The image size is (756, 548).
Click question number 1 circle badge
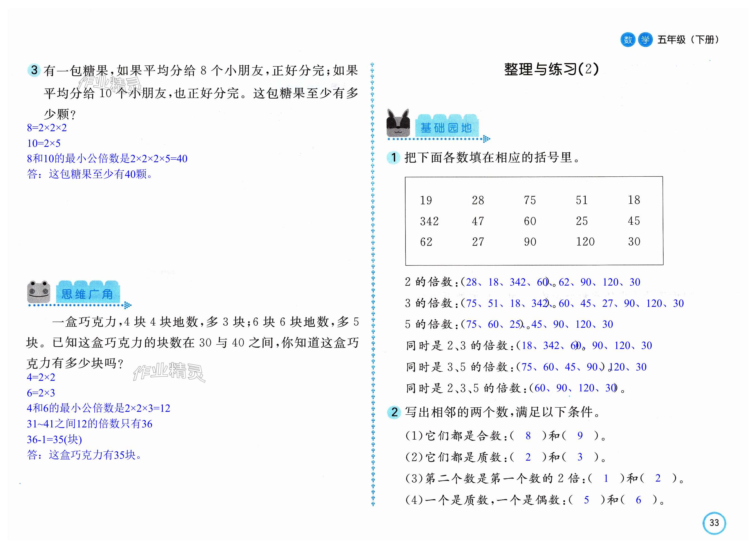[x=394, y=157]
